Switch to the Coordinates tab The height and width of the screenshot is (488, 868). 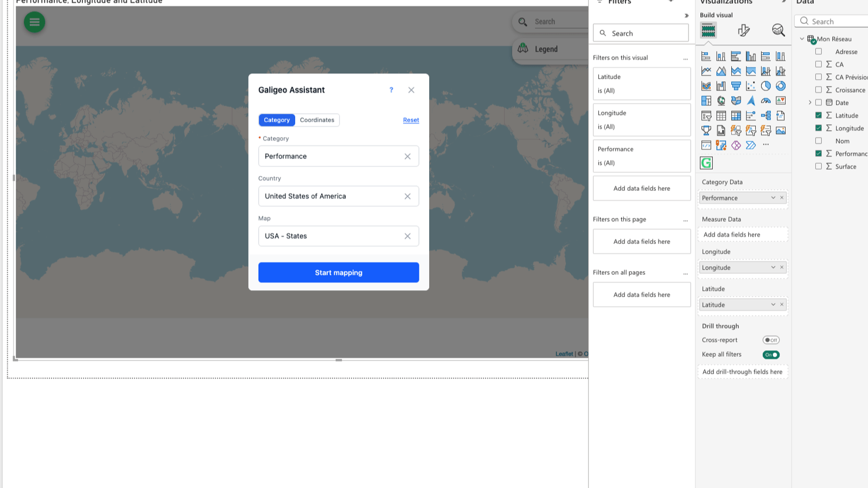click(x=317, y=120)
